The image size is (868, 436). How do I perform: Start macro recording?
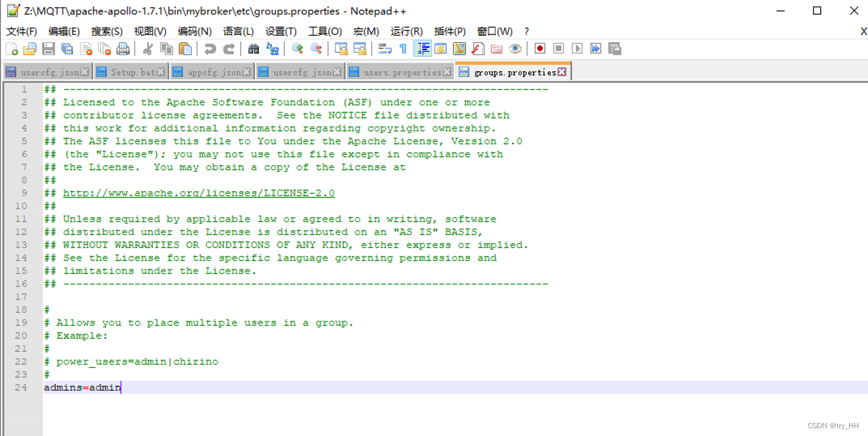(x=539, y=48)
